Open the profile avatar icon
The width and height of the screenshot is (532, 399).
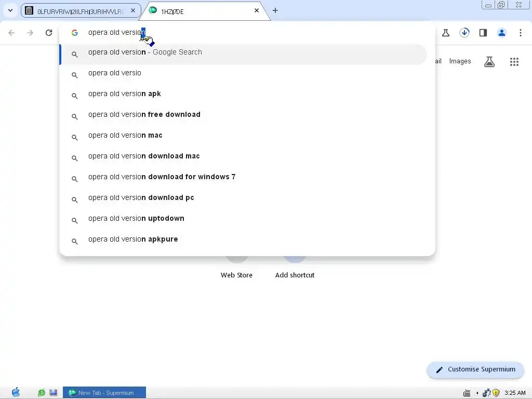[502, 33]
